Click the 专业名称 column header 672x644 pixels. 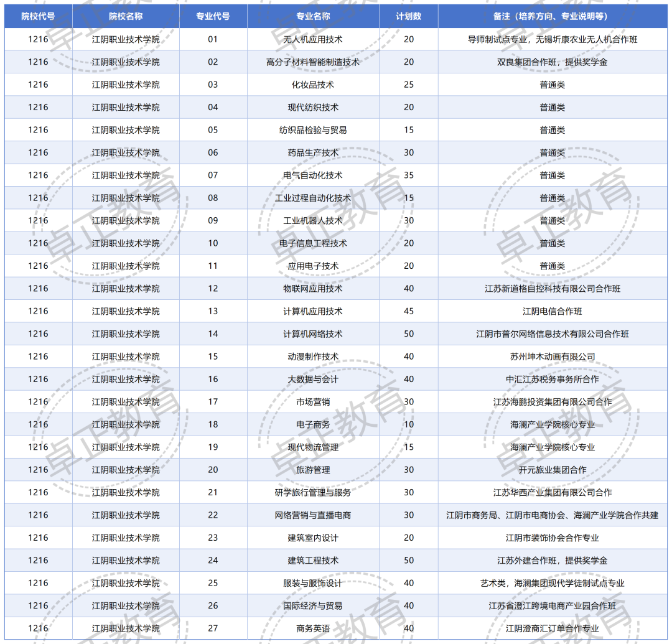click(x=313, y=16)
